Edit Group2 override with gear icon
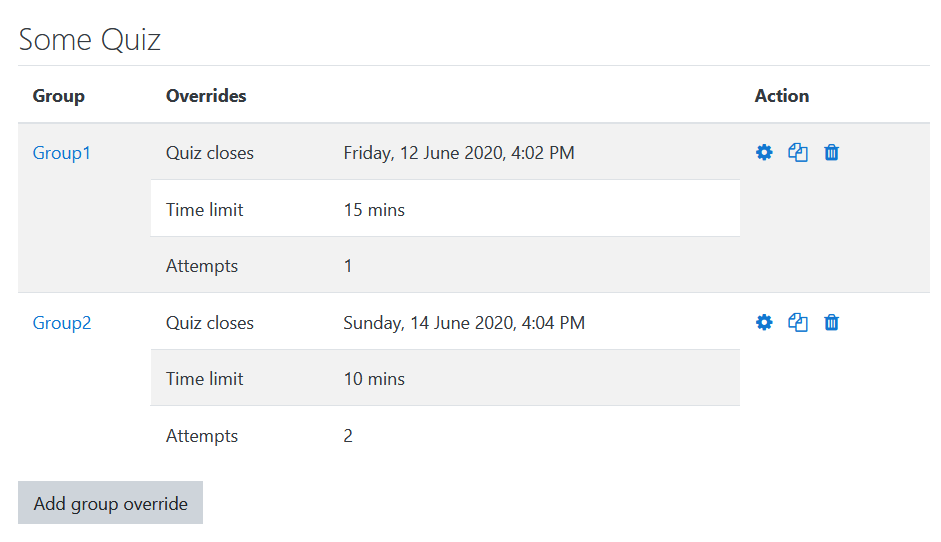Viewport: 941px width, 542px height. [x=764, y=322]
